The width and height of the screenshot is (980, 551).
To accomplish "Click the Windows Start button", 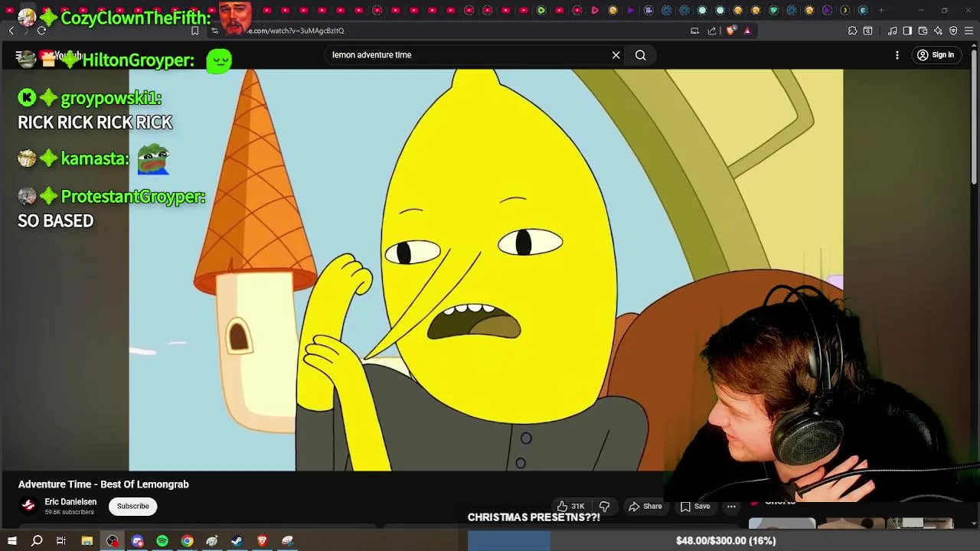I will (x=12, y=541).
